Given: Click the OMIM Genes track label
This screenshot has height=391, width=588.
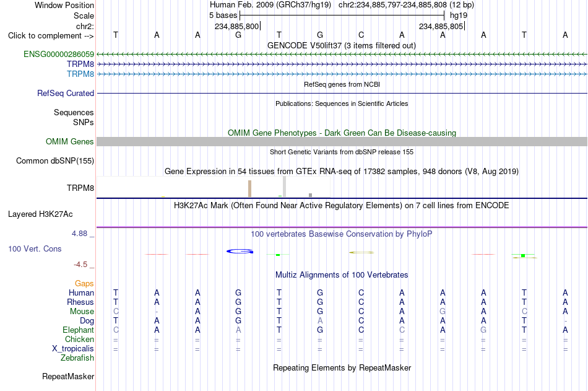Looking at the screenshot, I should [x=70, y=142].
